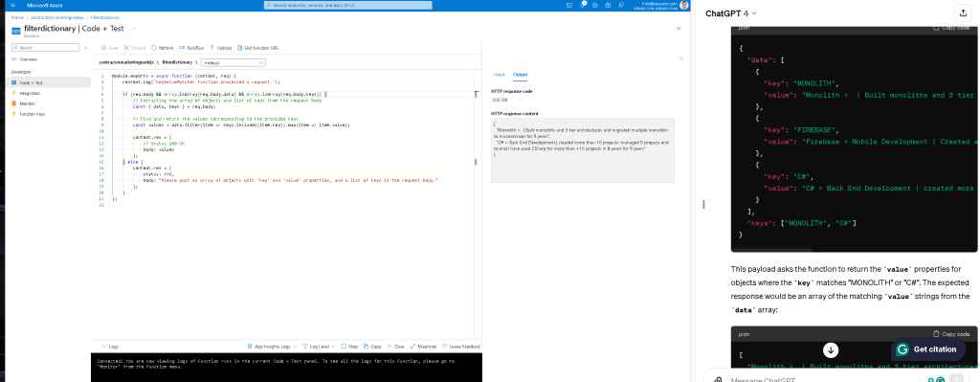Click the contractormarketingnodejs breadcrumb link

(57, 17)
